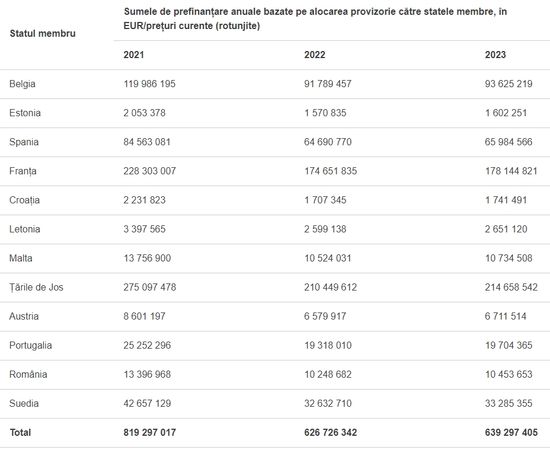This screenshot has height=453, width=550.
Task: Select Spania's 2022 amount 64 690 770
Action: 328,142
